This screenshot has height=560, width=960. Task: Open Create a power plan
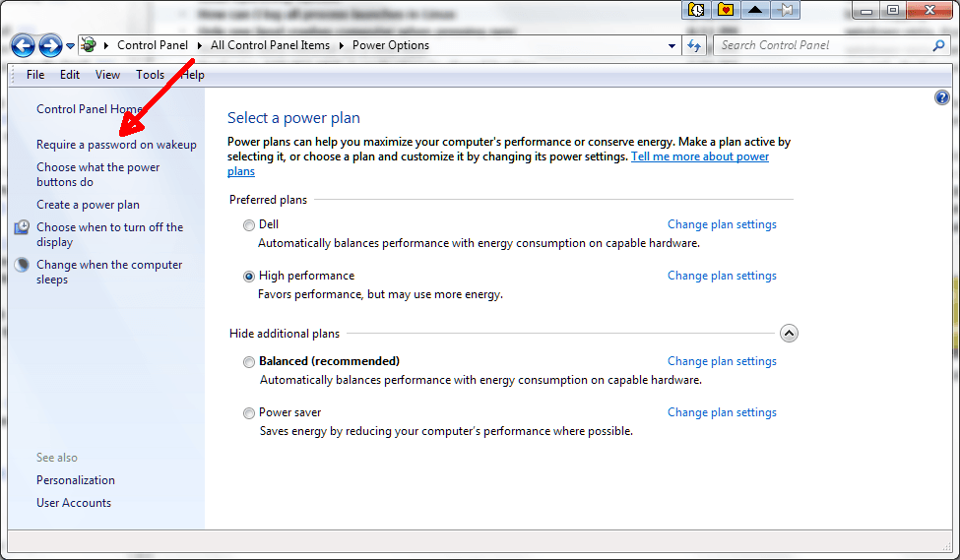point(88,205)
